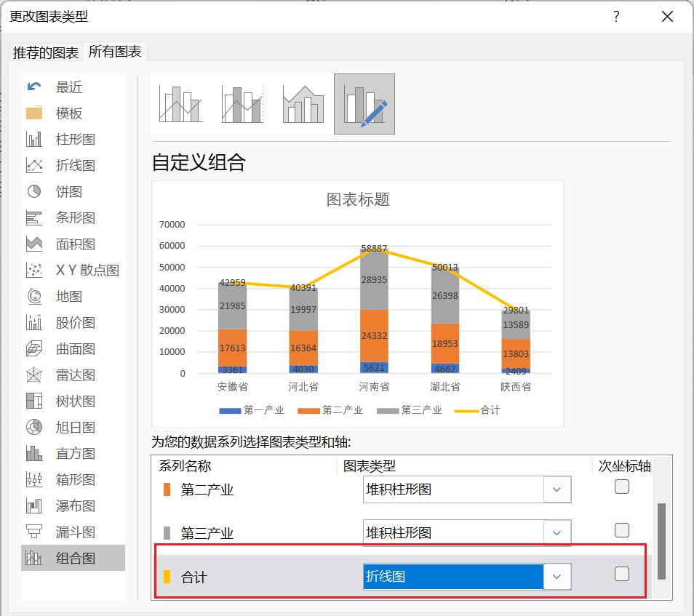Pick the stacked area-clustered column subtype
This screenshot has height=616, width=694.
[303, 104]
